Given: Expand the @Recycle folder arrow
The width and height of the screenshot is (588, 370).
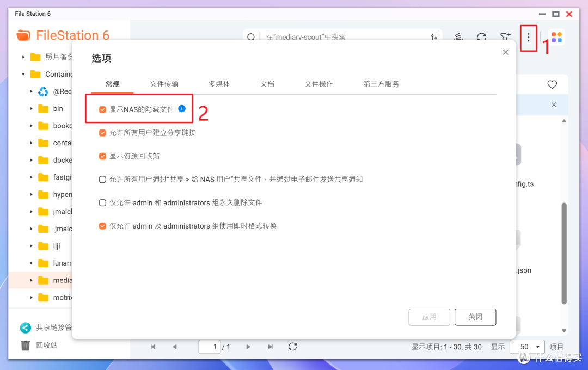Looking at the screenshot, I should click(x=31, y=91).
